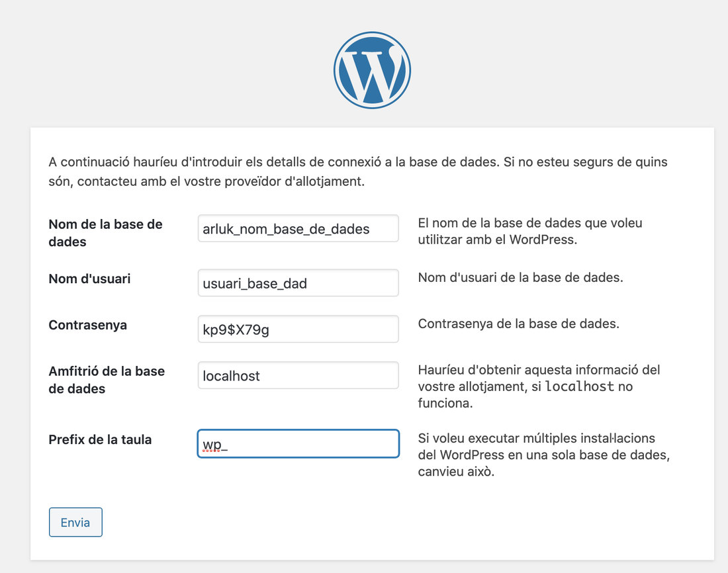Click the description starting 'Si voleu executar múltiples'

point(543,455)
